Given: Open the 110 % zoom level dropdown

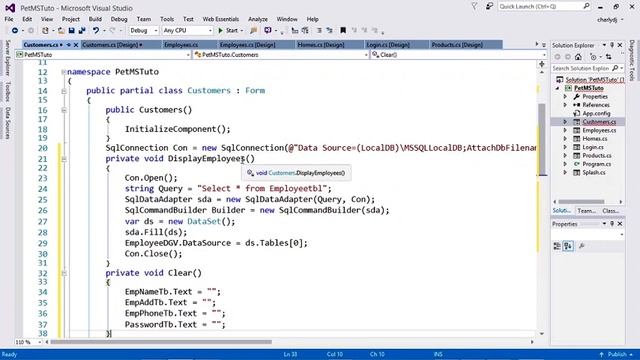Looking at the screenshot, I should pyautogui.click(x=28, y=342).
